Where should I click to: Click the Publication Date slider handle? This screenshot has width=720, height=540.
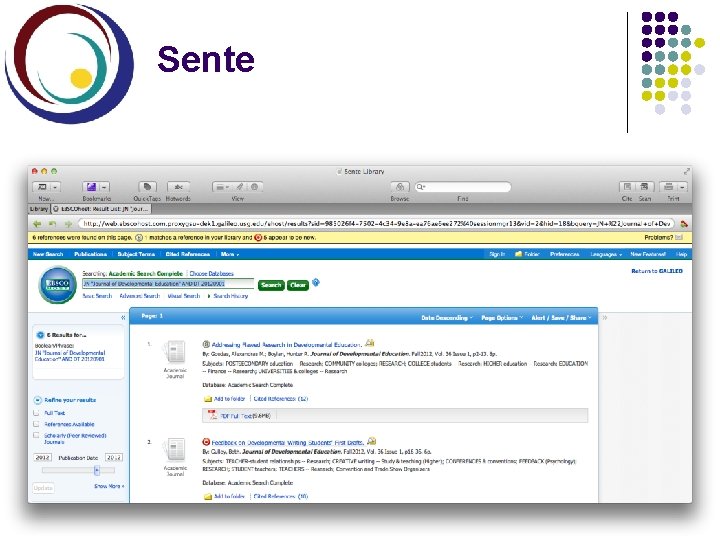[x=97, y=470]
